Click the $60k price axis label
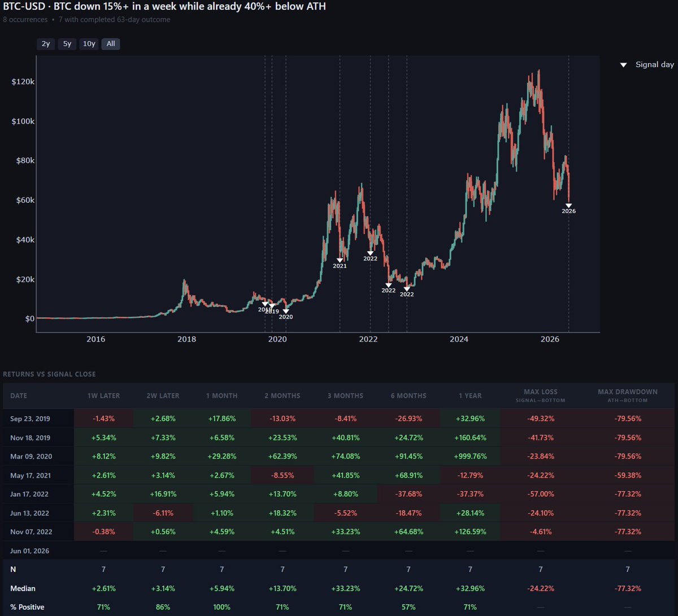This screenshot has width=678, height=616. 25,200
